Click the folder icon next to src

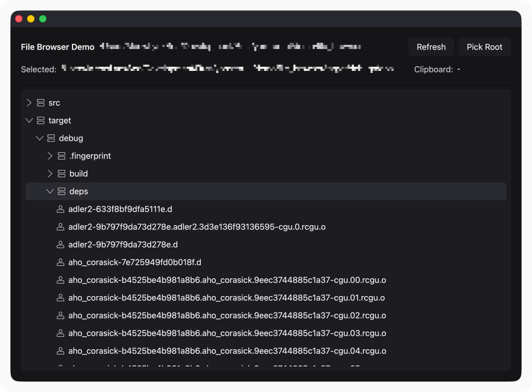[40, 103]
